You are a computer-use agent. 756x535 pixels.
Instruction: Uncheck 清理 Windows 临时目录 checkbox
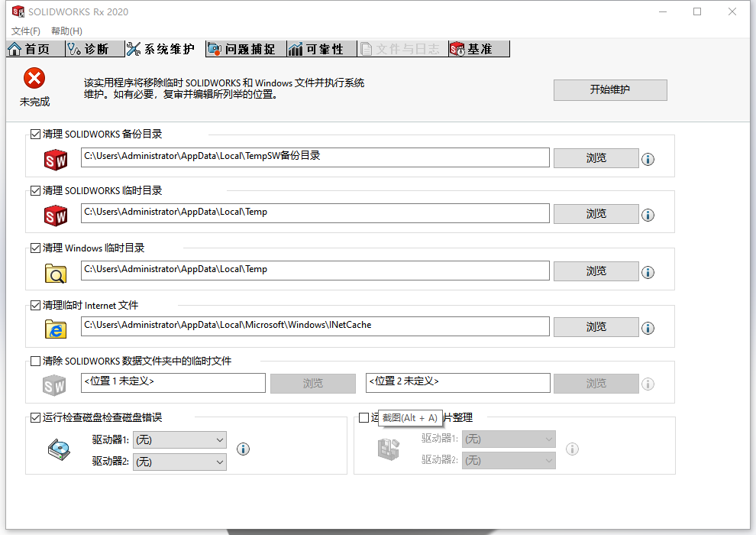pyautogui.click(x=35, y=248)
